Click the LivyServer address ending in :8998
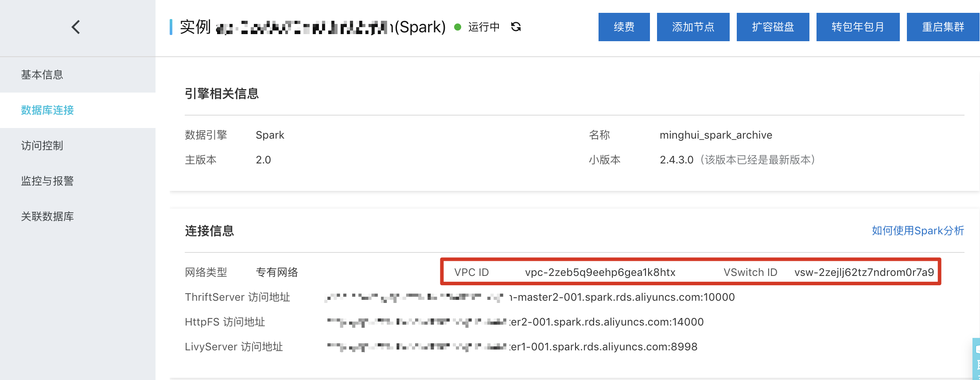This screenshot has width=980, height=380. [x=512, y=346]
